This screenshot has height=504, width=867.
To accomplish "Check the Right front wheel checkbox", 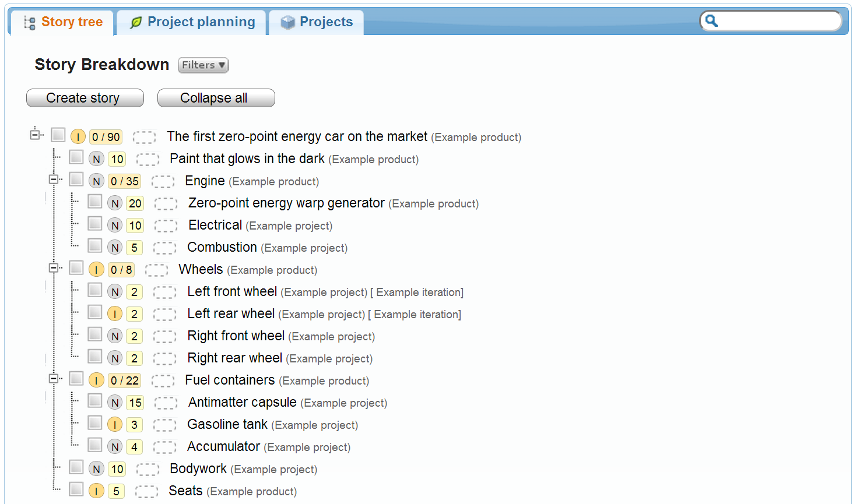I will tap(95, 334).
